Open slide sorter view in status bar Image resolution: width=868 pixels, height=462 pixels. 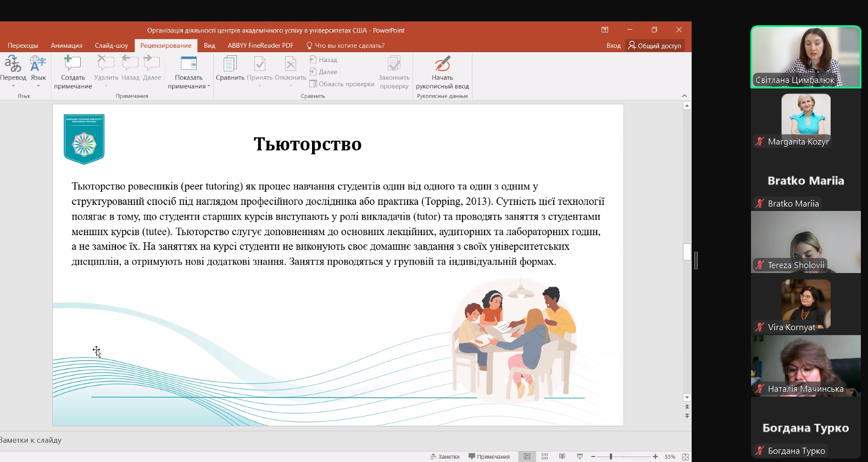(544, 457)
